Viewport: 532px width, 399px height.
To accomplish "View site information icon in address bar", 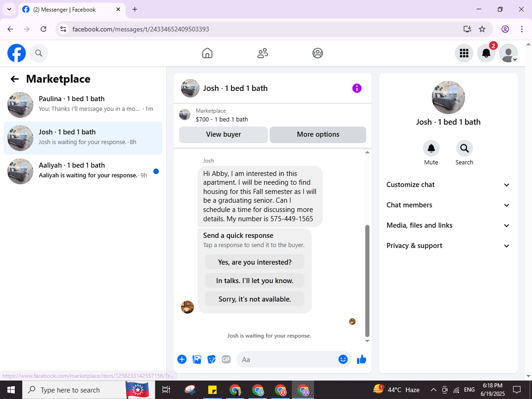I will coord(63,29).
